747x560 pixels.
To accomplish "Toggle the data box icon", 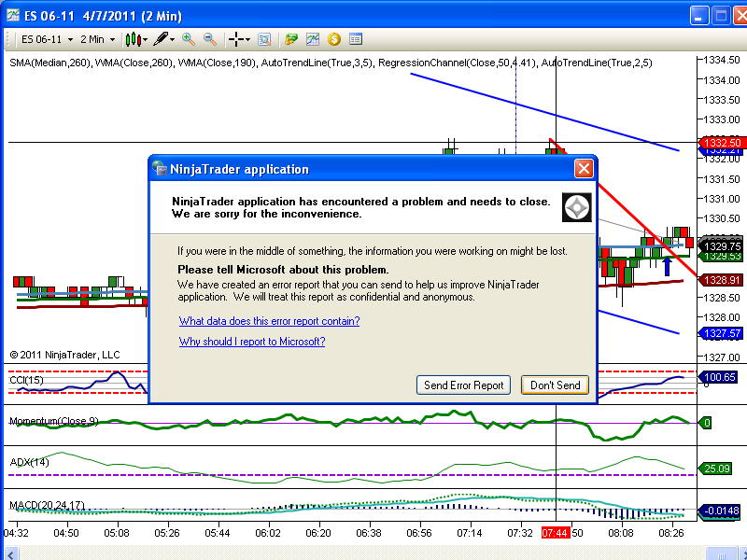I will (x=264, y=39).
